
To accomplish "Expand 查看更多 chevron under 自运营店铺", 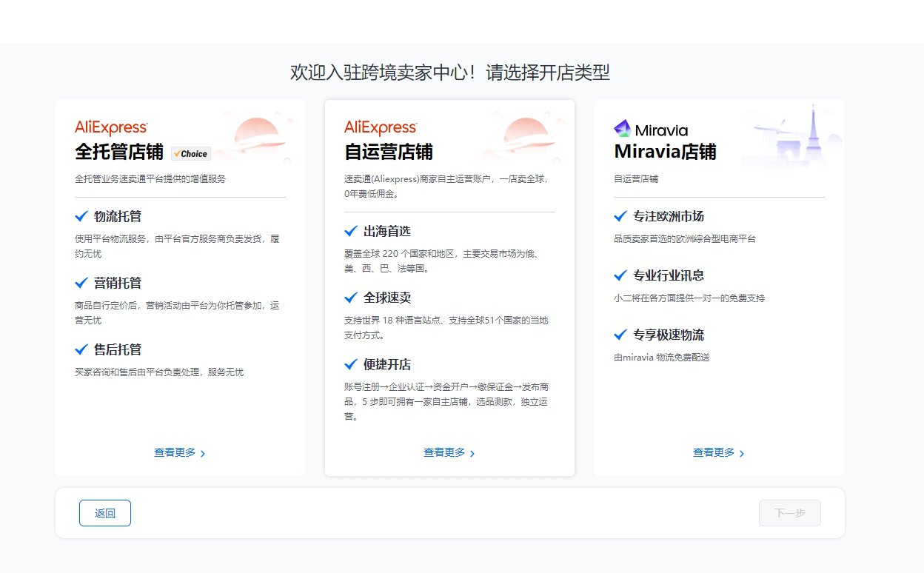I will (x=472, y=453).
